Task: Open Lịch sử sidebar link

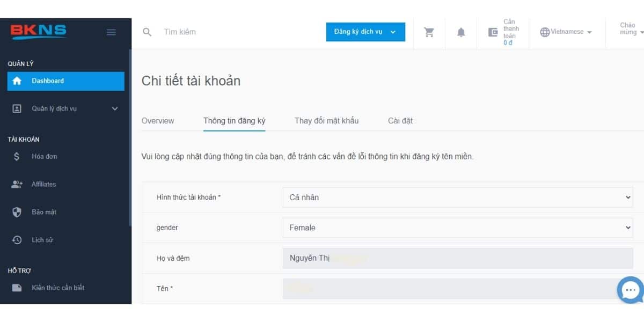Action: pyautogui.click(x=42, y=240)
